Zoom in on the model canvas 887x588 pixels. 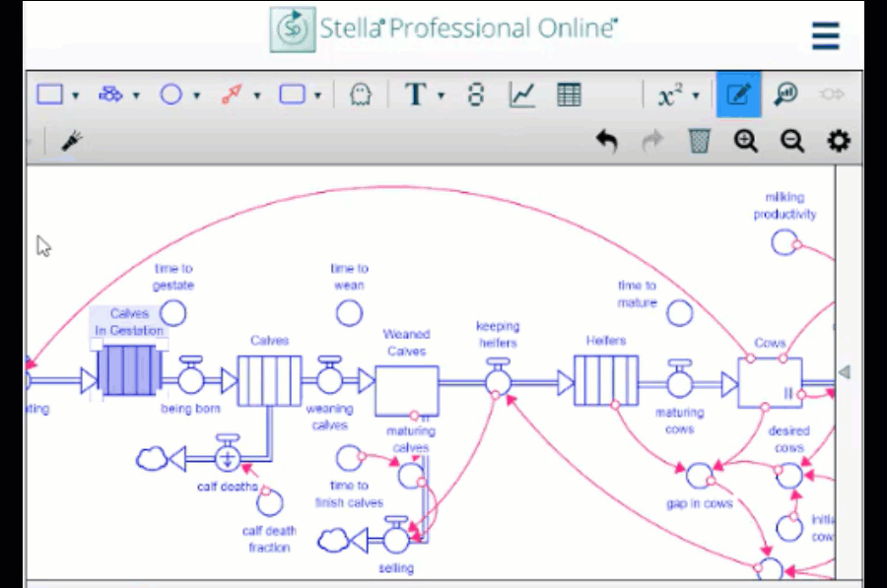coord(746,141)
